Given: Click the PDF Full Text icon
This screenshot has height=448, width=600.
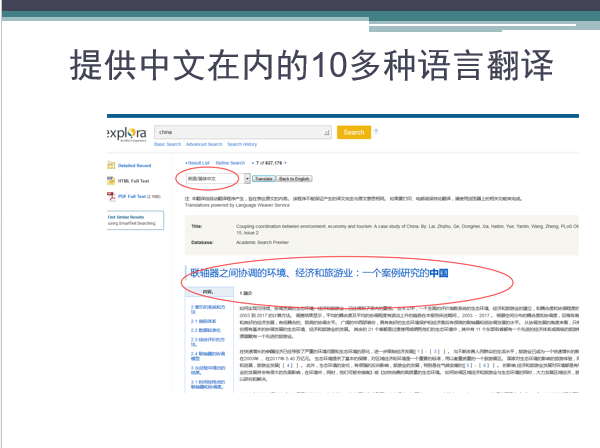Looking at the screenshot, I should (111, 196).
